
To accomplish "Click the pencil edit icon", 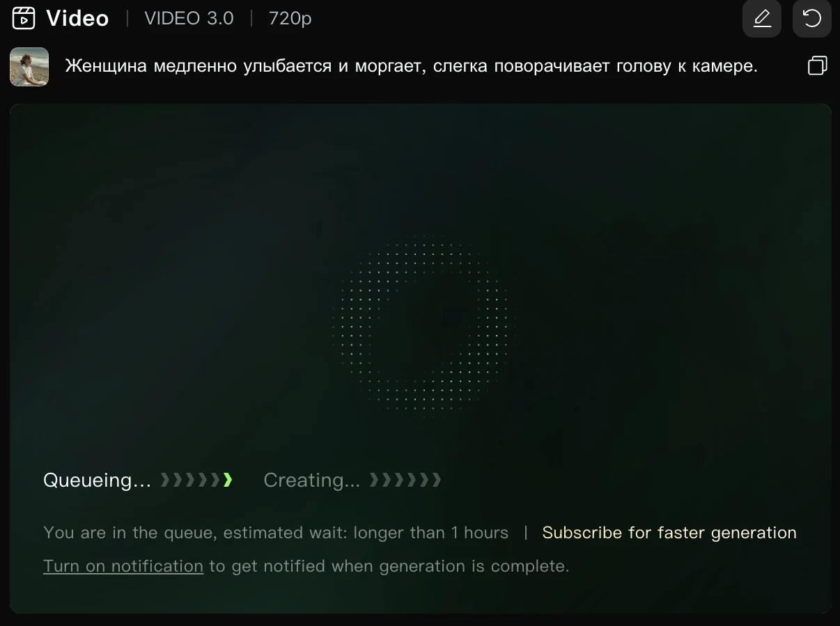I will pyautogui.click(x=762, y=18).
